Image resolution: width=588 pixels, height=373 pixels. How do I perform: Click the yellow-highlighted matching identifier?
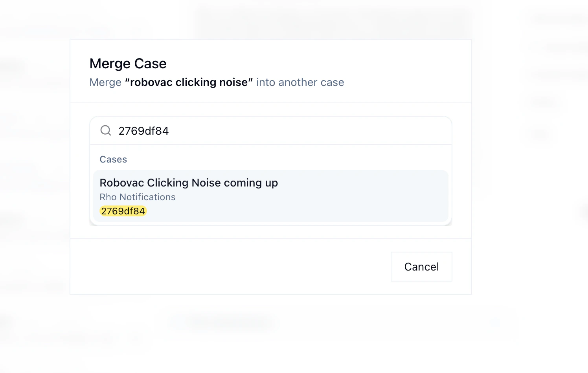click(x=123, y=211)
